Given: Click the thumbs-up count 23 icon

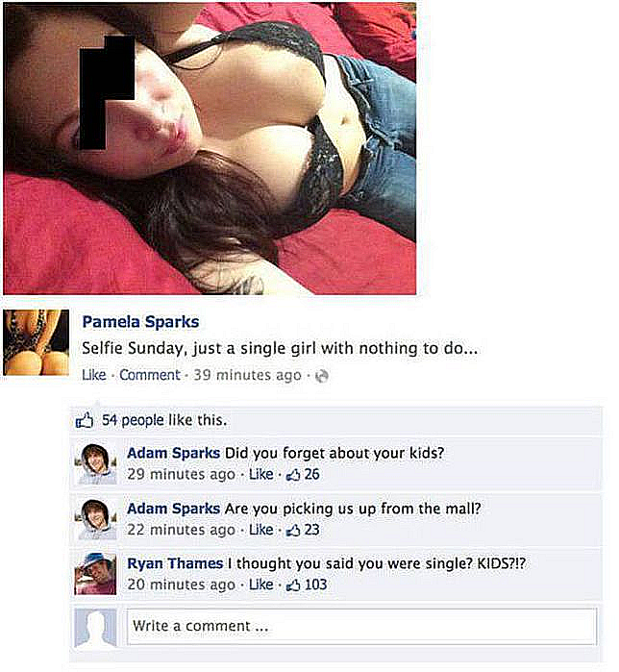Looking at the screenshot, I should 293,531.
